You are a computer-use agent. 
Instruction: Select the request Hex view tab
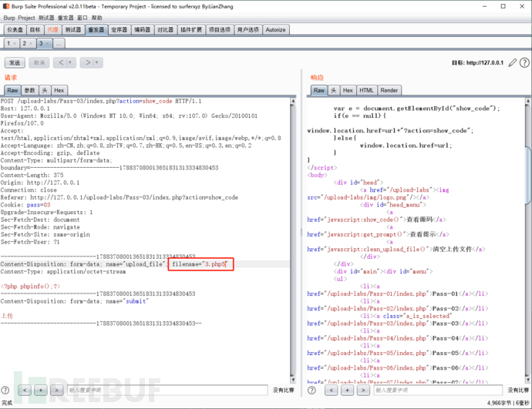point(59,90)
